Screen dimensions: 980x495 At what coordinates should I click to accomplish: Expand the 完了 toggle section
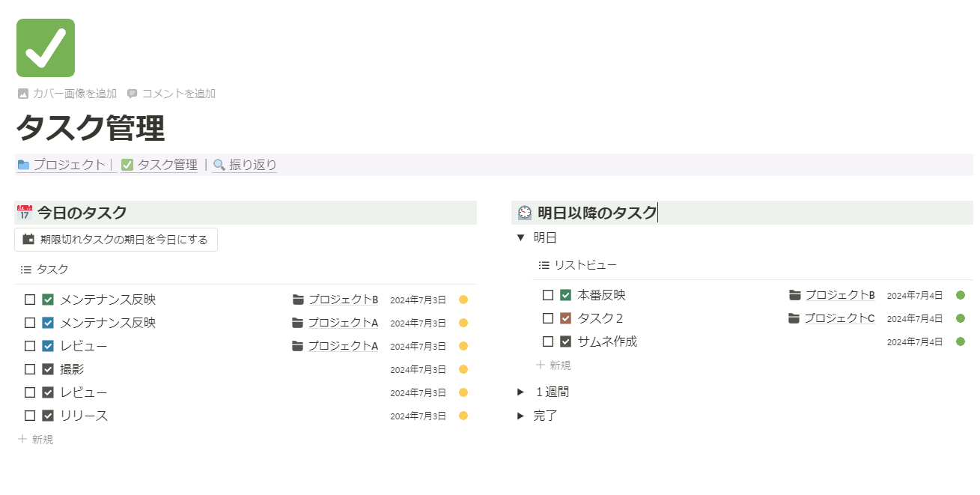pos(520,416)
